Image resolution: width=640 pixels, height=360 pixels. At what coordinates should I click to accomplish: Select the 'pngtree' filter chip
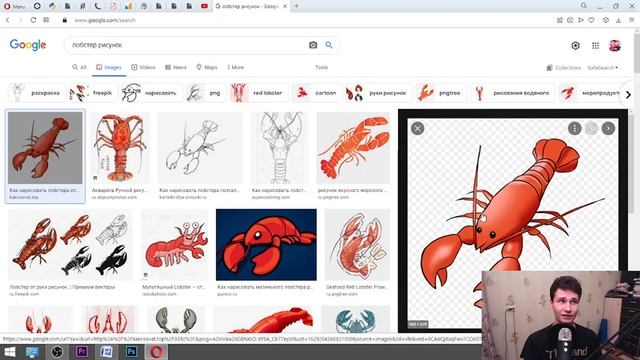click(441, 93)
